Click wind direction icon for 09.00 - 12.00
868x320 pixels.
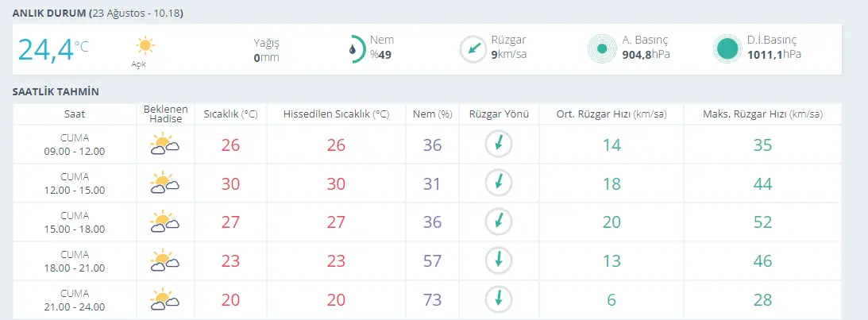click(x=499, y=145)
